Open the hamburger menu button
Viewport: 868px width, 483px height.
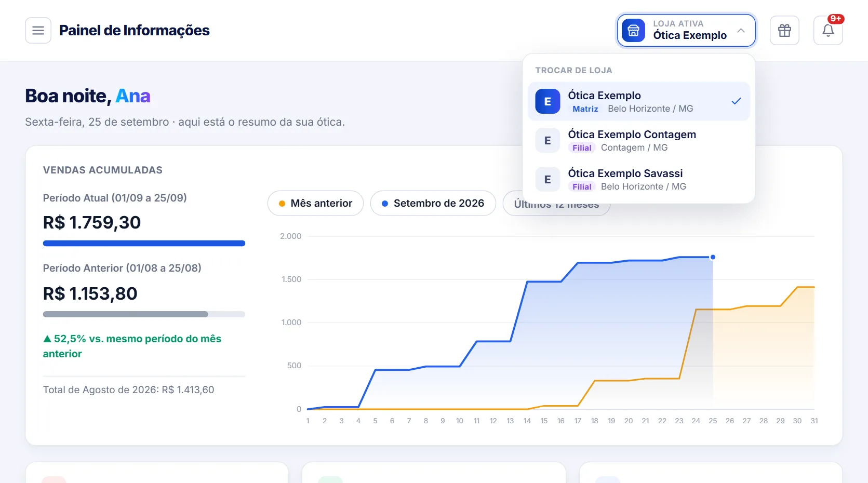pyautogui.click(x=38, y=31)
